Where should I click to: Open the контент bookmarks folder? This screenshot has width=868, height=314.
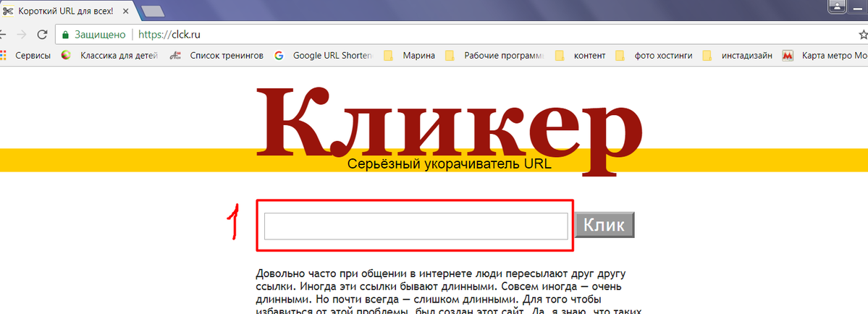[581, 55]
